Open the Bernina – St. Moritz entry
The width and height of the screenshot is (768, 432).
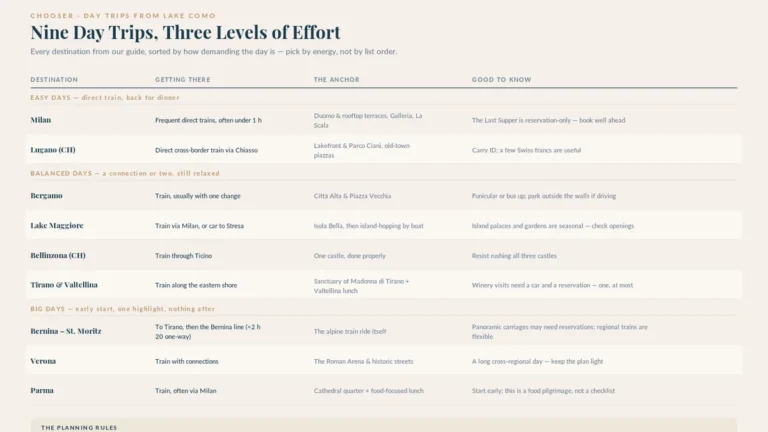point(66,331)
